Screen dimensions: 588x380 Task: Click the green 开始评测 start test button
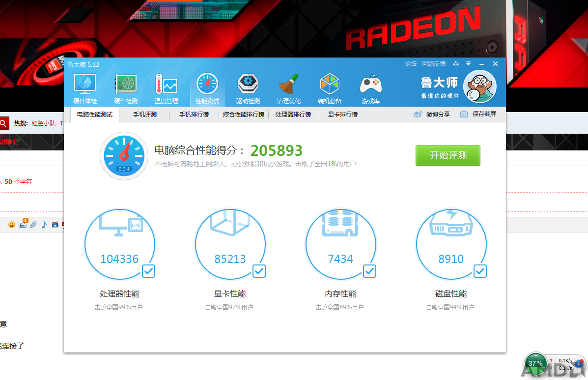448,155
